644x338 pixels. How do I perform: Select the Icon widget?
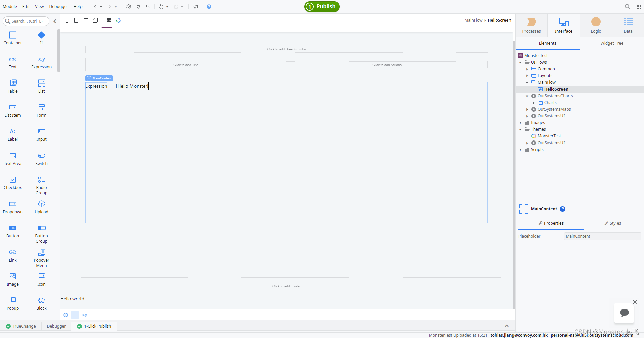point(41,279)
